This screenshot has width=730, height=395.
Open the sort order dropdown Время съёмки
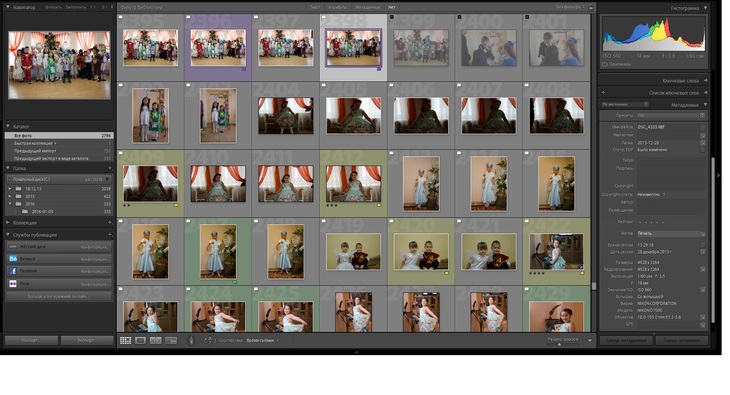[263, 341]
